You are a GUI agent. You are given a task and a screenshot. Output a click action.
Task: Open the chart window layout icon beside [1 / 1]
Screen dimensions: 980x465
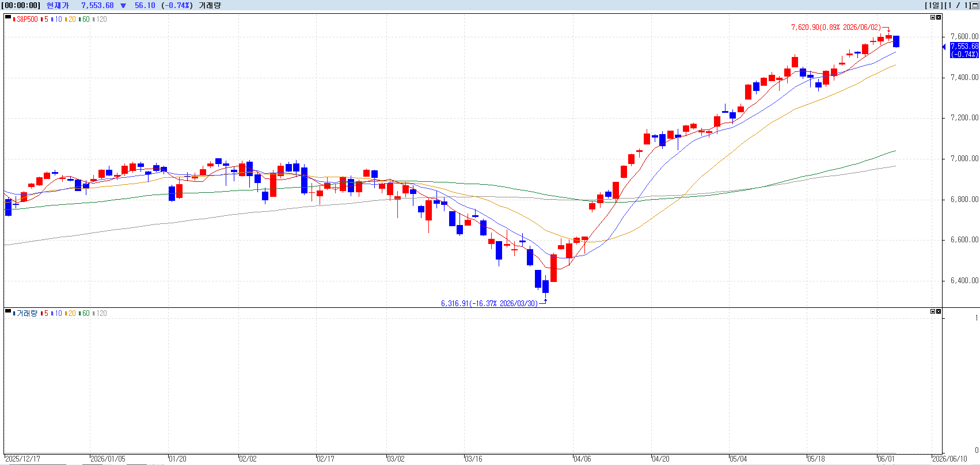(975, 5)
